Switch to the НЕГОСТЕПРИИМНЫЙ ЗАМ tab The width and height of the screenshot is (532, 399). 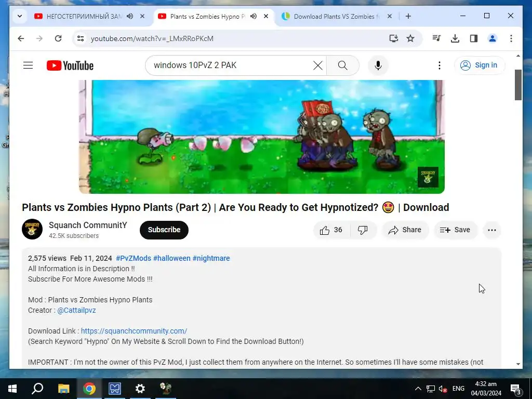[84, 16]
